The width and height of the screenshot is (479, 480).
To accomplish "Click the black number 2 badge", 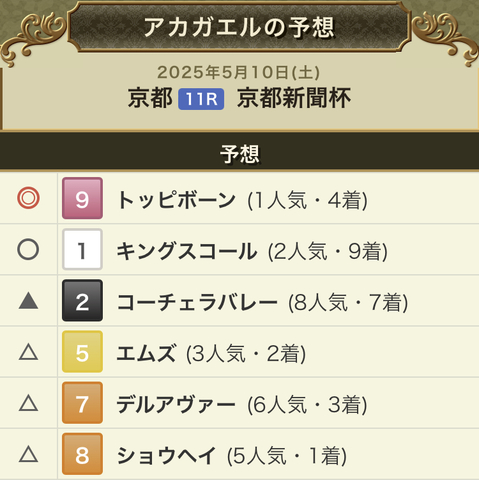I will pyautogui.click(x=82, y=300).
